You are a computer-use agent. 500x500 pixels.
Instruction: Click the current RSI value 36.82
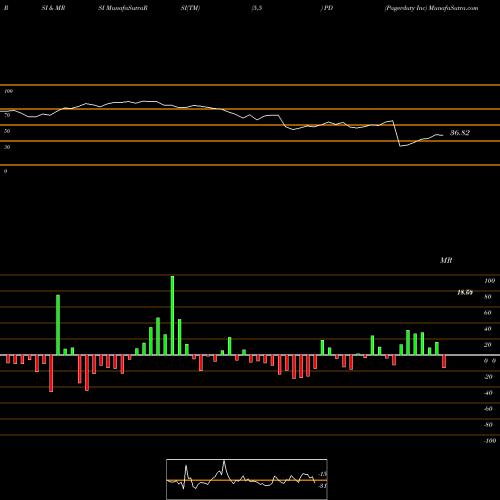[460, 133]
